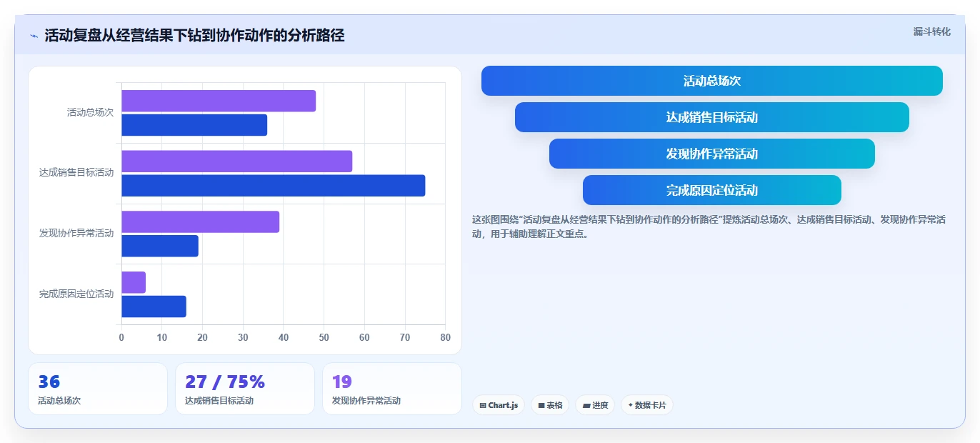Click the x-axis tick label 50

tap(324, 337)
